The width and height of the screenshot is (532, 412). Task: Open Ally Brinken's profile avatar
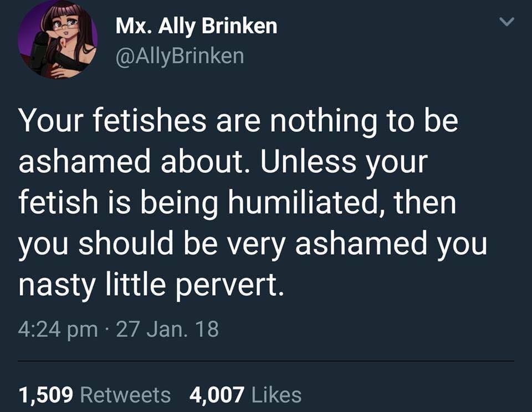[x=58, y=39]
